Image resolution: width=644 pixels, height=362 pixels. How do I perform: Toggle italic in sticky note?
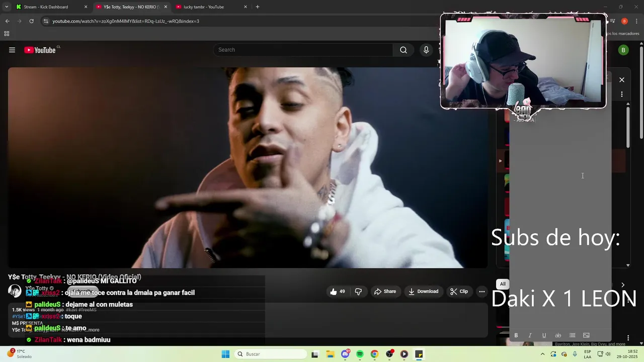530,335
